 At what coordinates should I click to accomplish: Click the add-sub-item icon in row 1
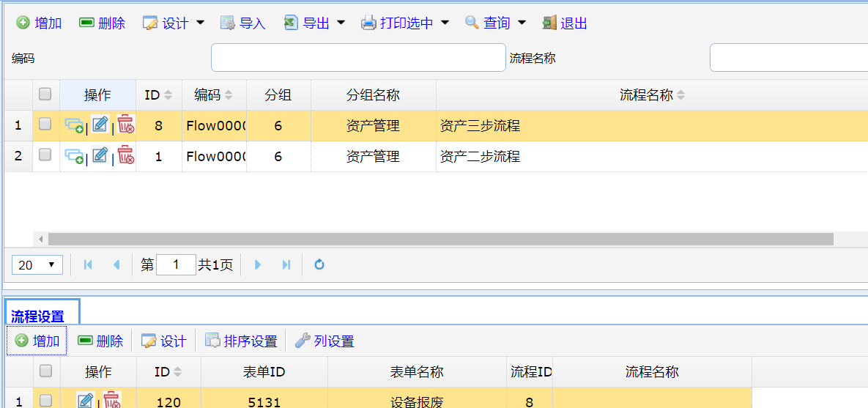click(74, 125)
